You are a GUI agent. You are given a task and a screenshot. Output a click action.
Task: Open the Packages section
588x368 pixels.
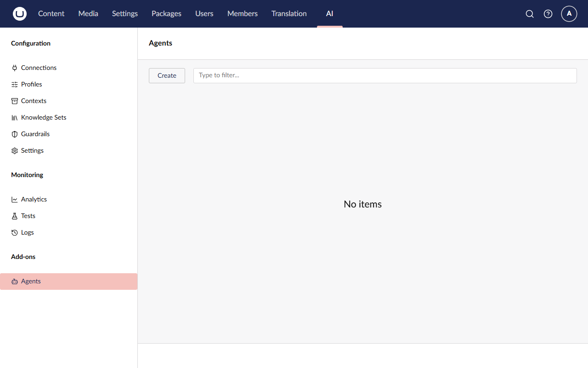point(166,14)
